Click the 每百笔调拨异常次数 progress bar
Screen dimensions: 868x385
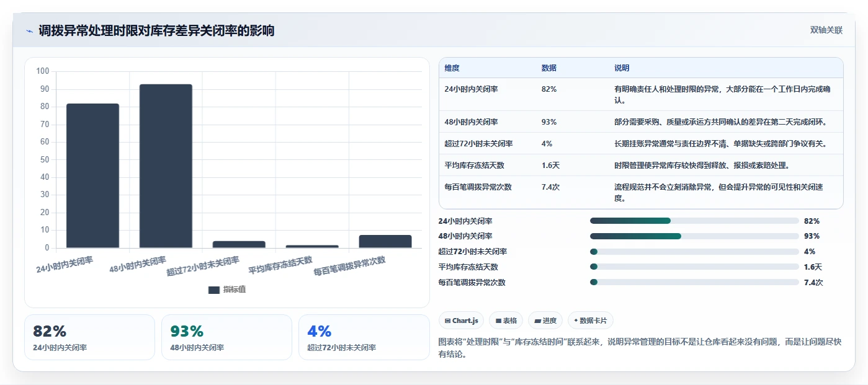(694, 282)
